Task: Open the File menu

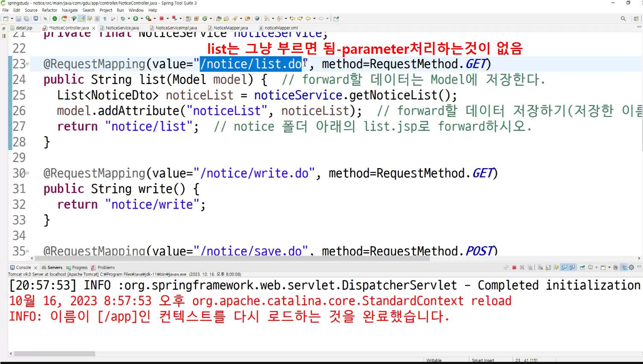Action: (5, 10)
